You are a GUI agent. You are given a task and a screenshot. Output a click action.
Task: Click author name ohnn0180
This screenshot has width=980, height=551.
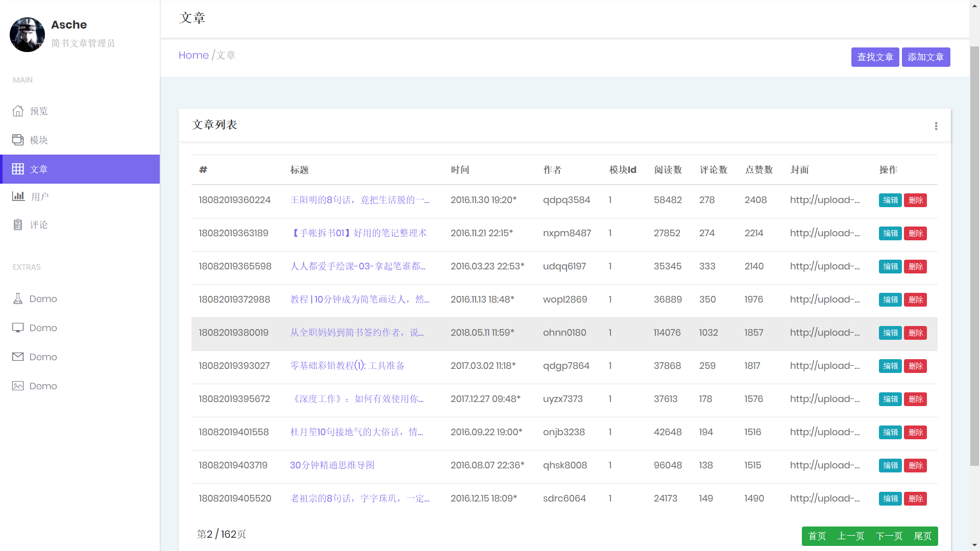pyautogui.click(x=565, y=333)
